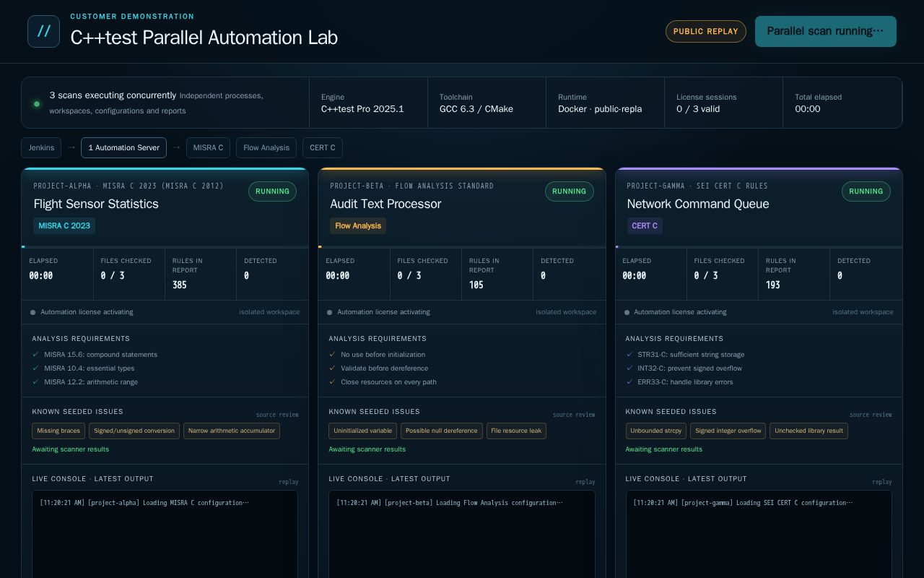Click the Project-Beta live console output area
The width and height of the screenshot is (924, 578).
point(462,534)
